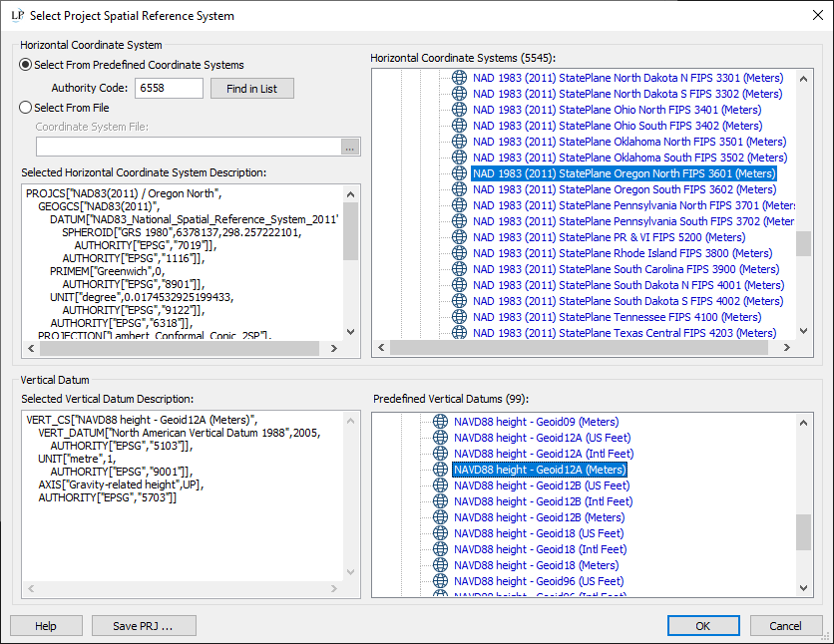The height and width of the screenshot is (644, 834).
Task: Click globe icon beside Ohio North FIPS 3401
Action: [459, 110]
